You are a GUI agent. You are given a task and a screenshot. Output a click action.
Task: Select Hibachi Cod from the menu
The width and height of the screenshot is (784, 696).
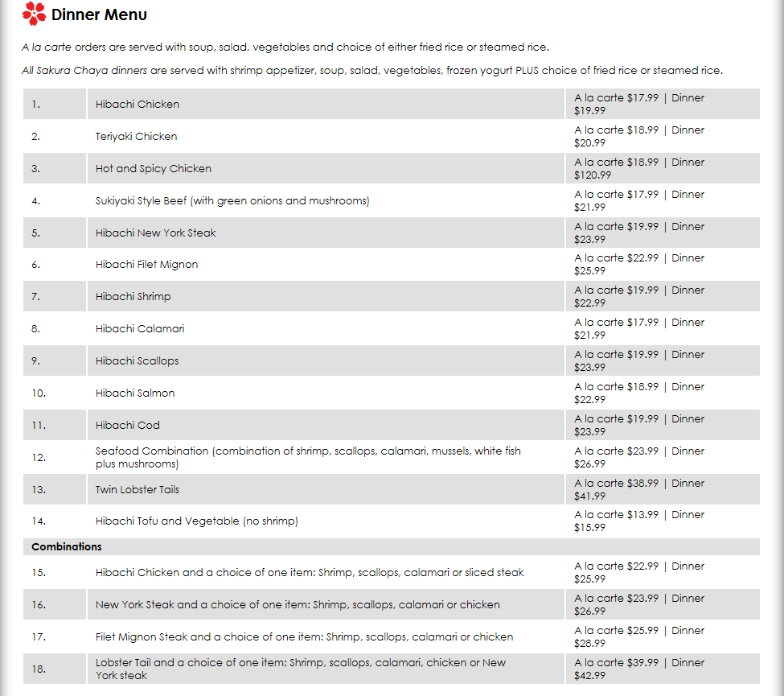click(128, 426)
